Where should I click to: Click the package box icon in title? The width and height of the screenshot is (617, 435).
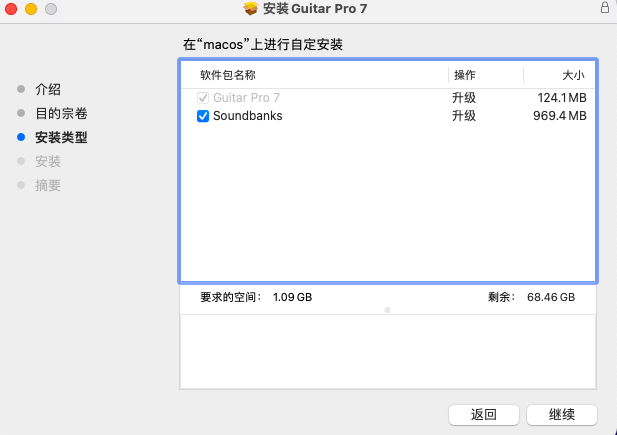pos(251,9)
